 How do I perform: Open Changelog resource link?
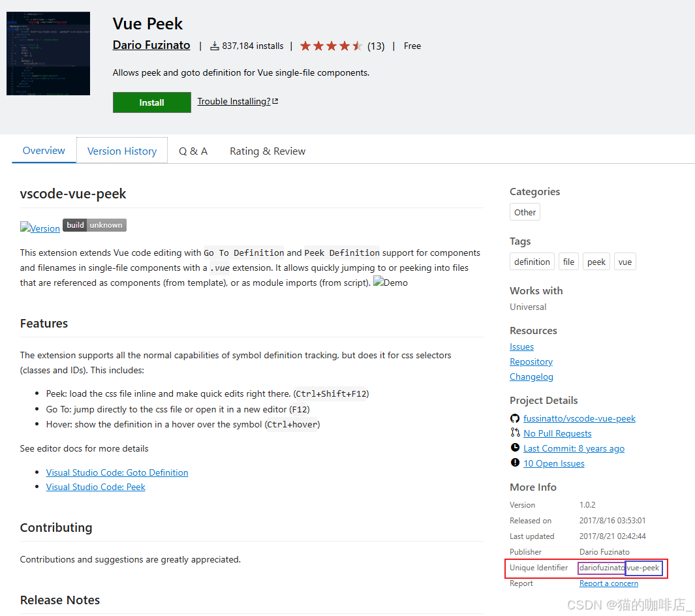[x=531, y=377]
